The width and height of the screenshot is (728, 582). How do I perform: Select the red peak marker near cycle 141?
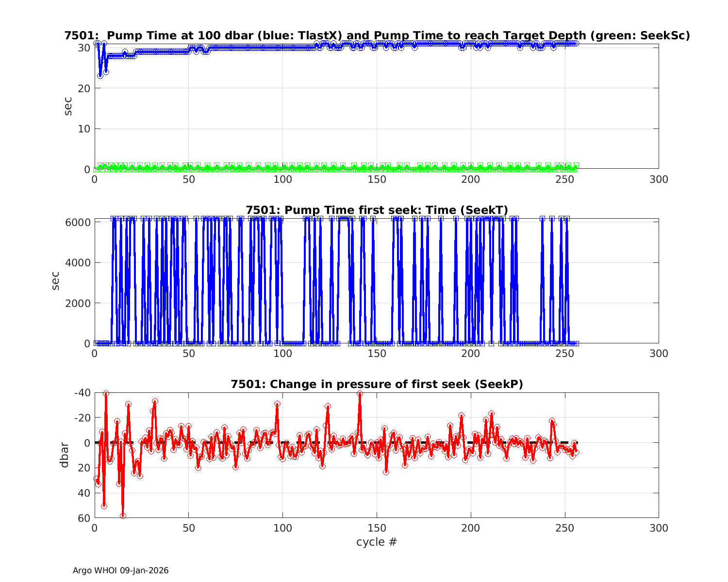pyautogui.click(x=360, y=394)
